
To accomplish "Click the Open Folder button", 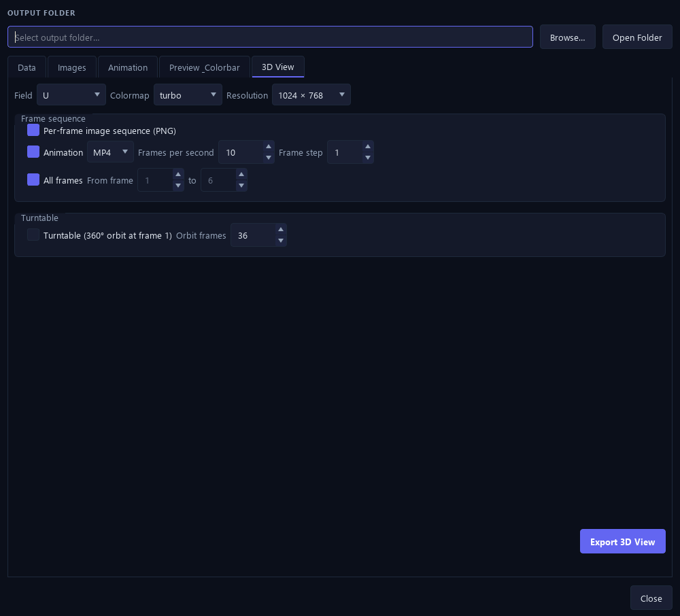I will pyautogui.click(x=636, y=37).
